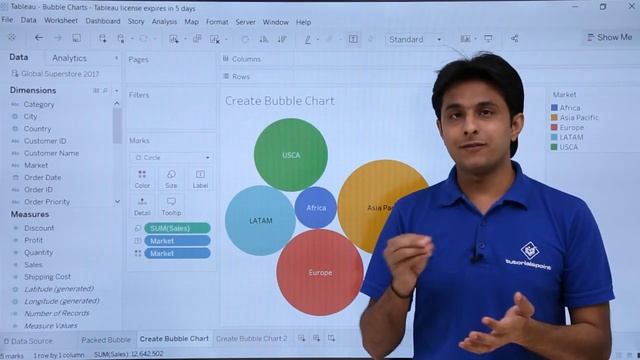Open the Analysis menu
This screenshot has width=640, height=360.
pos(164,21)
